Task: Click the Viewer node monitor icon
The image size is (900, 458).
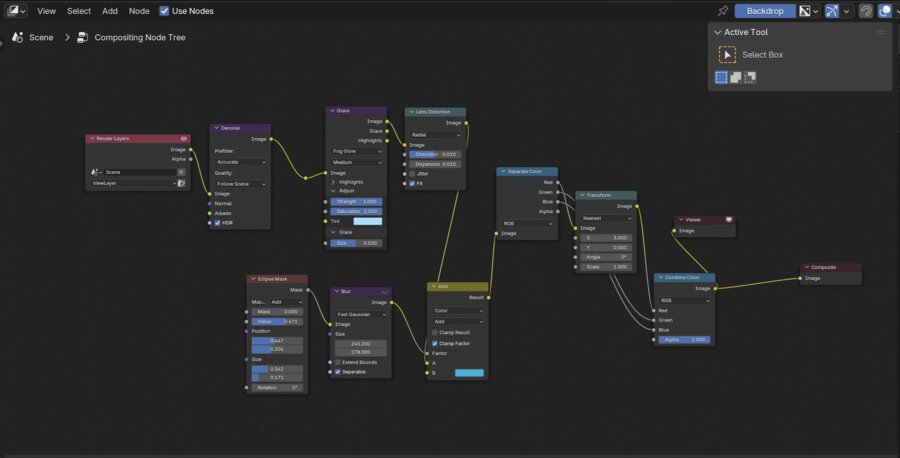Action: pyautogui.click(x=729, y=219)
